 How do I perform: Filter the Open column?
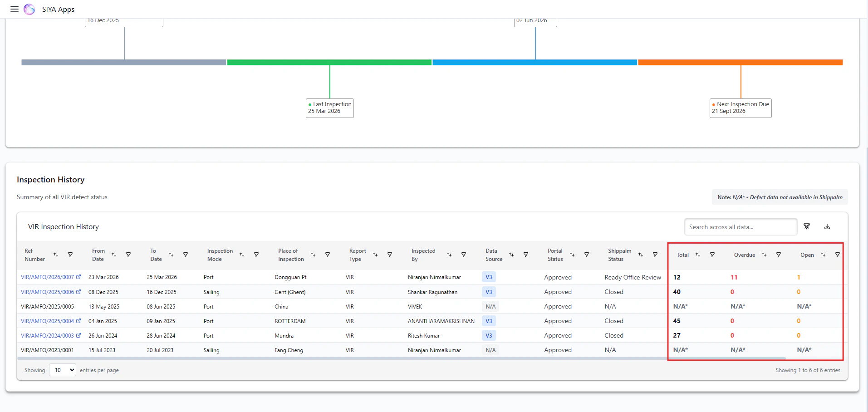pyautogui.click(x=838, y=255)
